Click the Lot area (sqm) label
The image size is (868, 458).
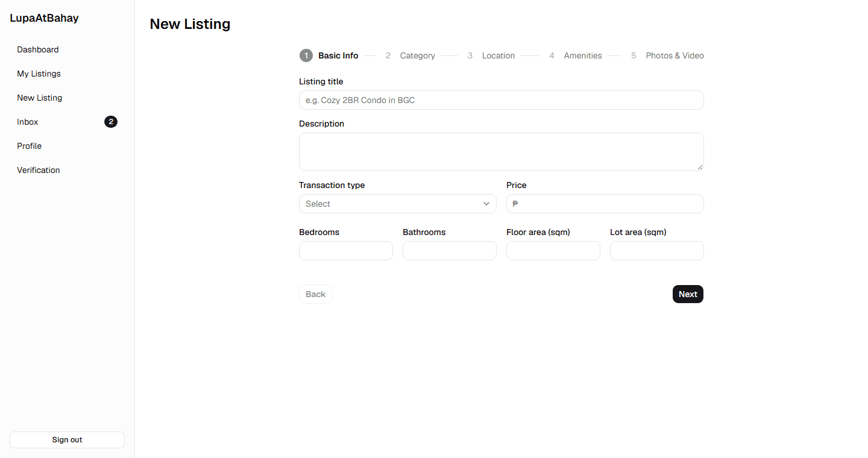(x=638, y=232)
